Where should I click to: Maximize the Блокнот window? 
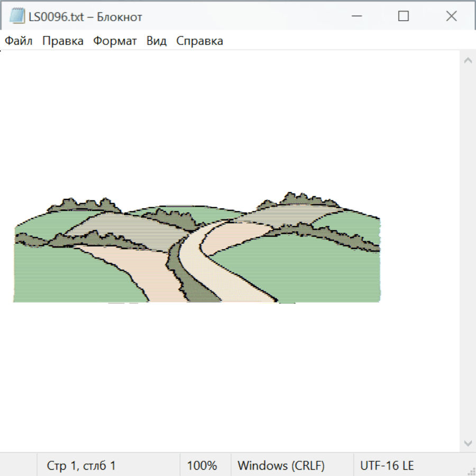(x=403, y=16)
